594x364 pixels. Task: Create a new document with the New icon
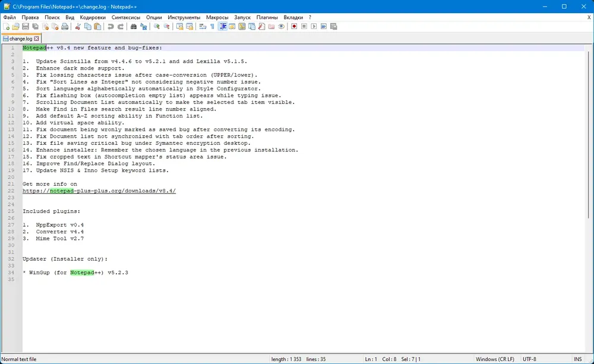click(x=6, y=27)
